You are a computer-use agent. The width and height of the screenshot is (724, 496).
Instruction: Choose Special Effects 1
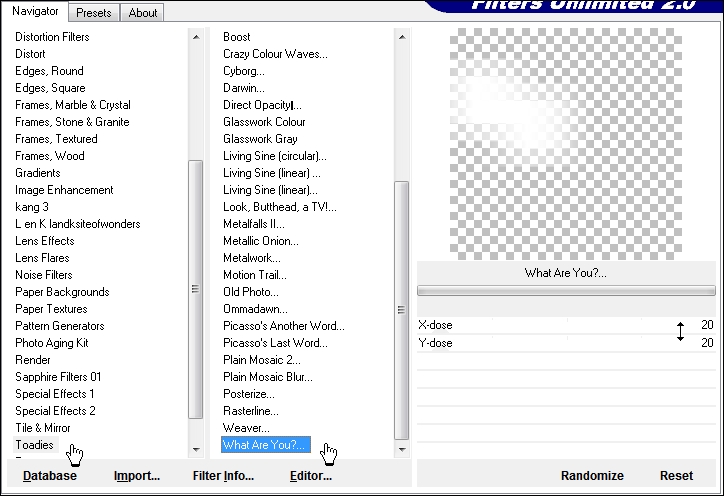[55, 394]
